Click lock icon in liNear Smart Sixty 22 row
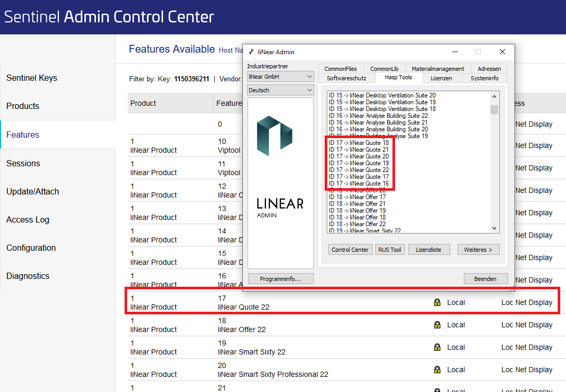Image resolution: width=566 pixels, height=392 pixels. pyautogui.click(x=437, y=347)
